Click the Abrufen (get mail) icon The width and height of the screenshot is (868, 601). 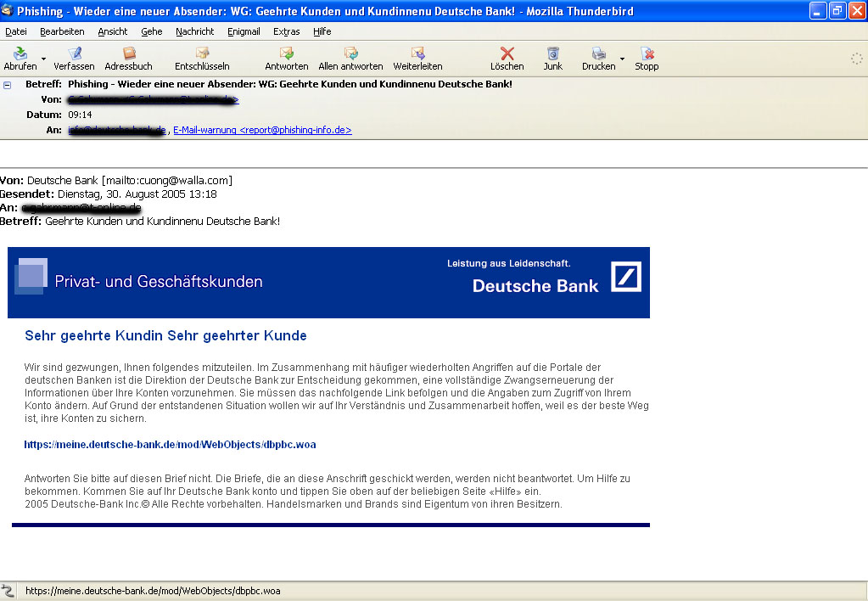coord(20,53)
